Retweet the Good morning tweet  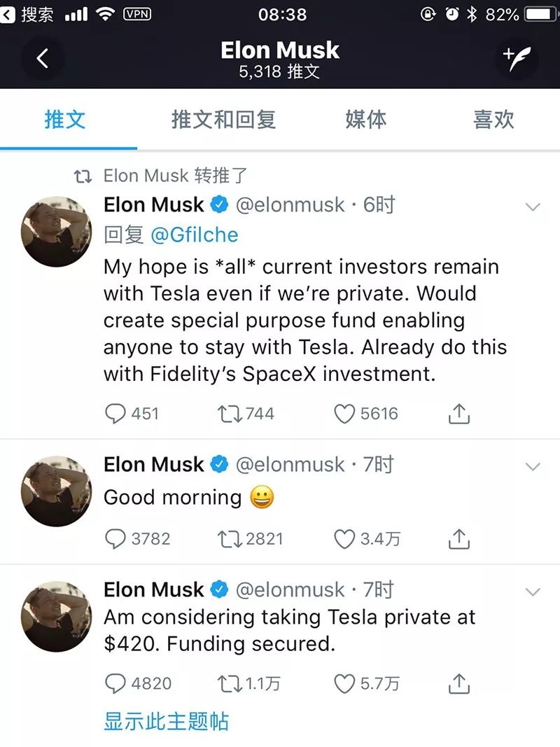point(227,539)
